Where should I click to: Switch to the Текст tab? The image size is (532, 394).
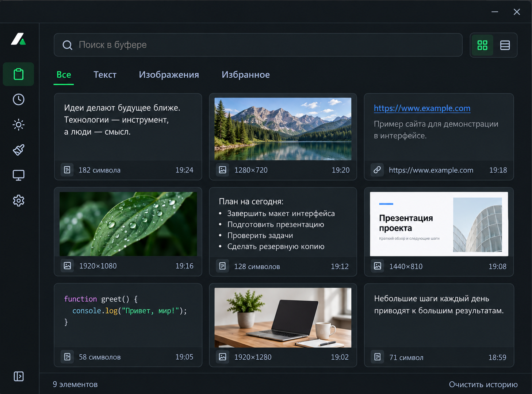pos(105,75)
